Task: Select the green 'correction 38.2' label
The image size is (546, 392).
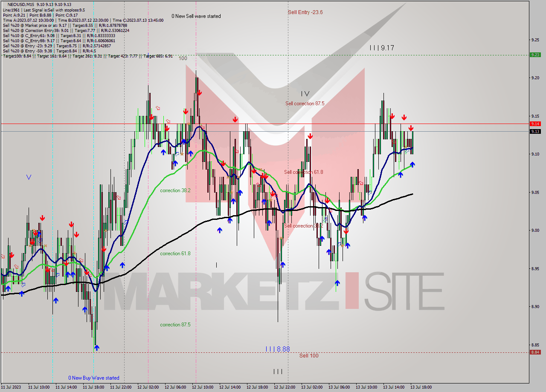Action: coord(175,190)
